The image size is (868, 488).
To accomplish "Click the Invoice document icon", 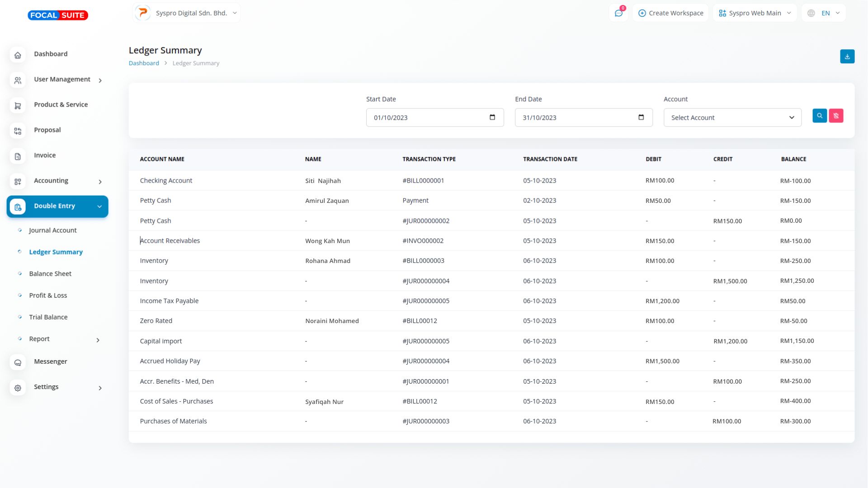I will tap(18, 156).
